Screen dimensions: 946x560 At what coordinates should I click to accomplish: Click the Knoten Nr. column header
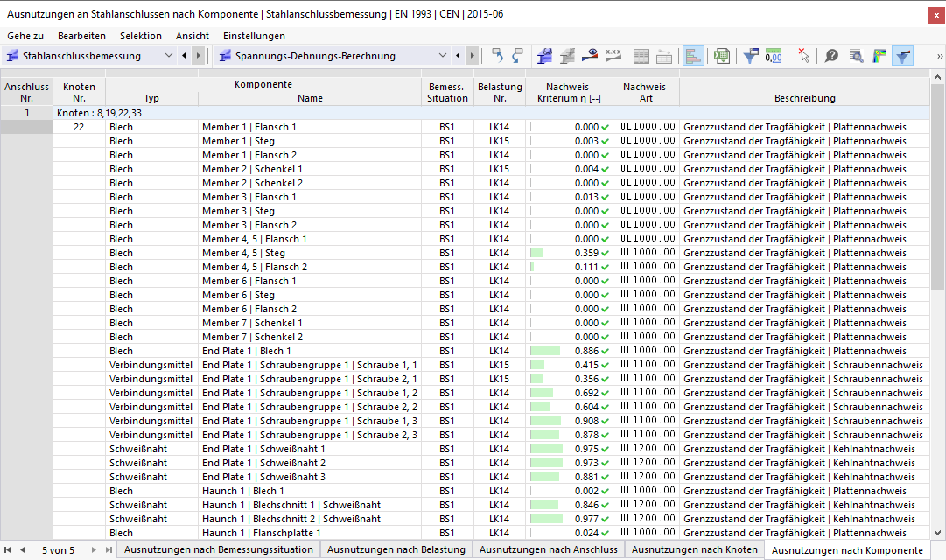click(x=79, y=93)
